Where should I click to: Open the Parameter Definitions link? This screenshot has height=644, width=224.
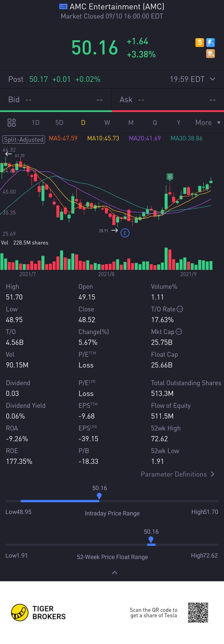coord(178,474)
